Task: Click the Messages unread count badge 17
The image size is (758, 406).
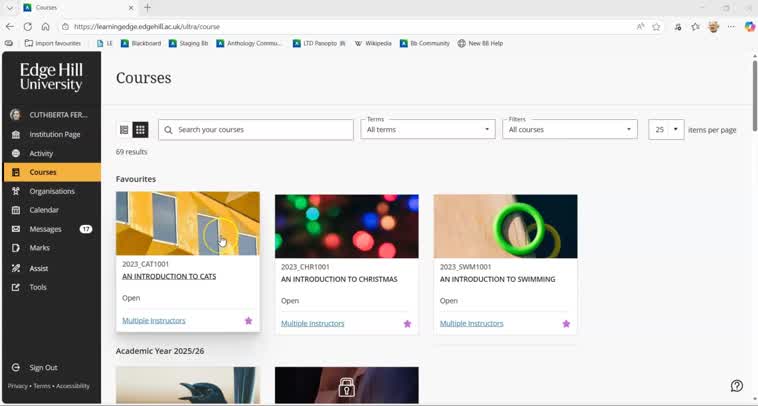Action: (x=86, y=229)
